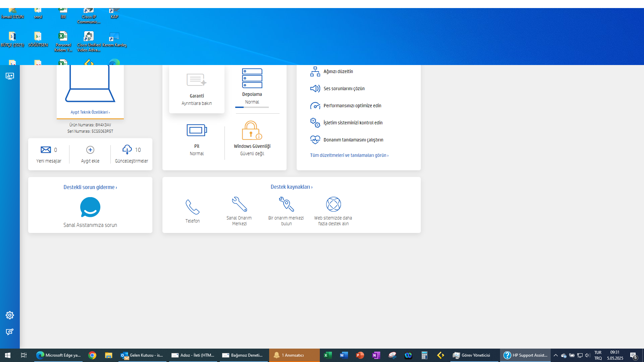Screen dimensions: 644x362
Task: Switch to Gelen Kutusu Outlook window
Action: 142,355
